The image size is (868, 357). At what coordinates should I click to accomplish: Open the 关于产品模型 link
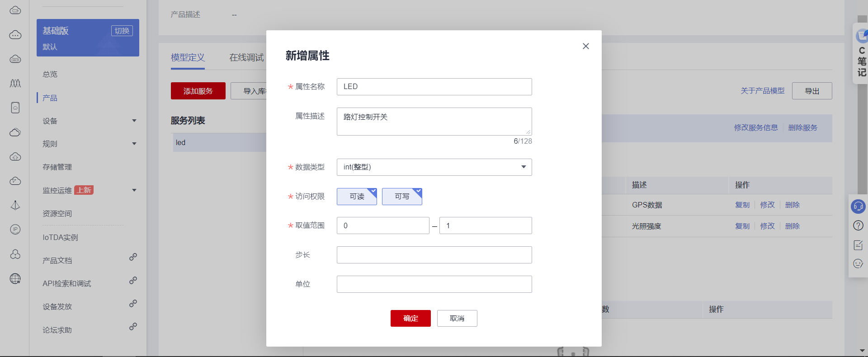[x=763, y=91]
